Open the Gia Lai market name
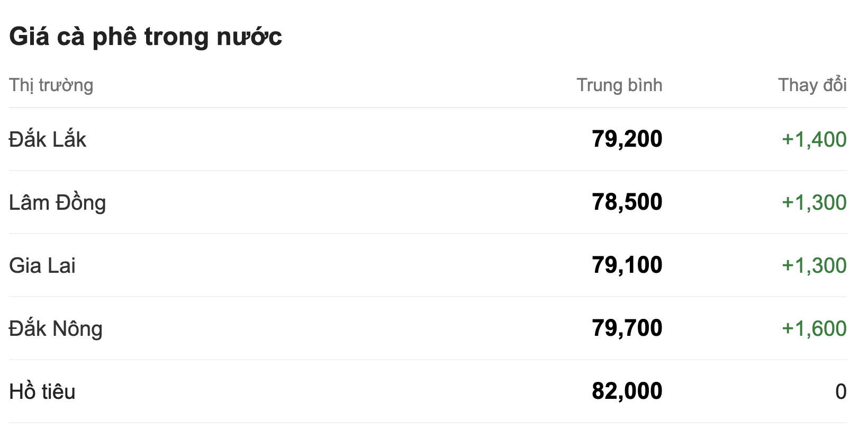 [42, 265]
